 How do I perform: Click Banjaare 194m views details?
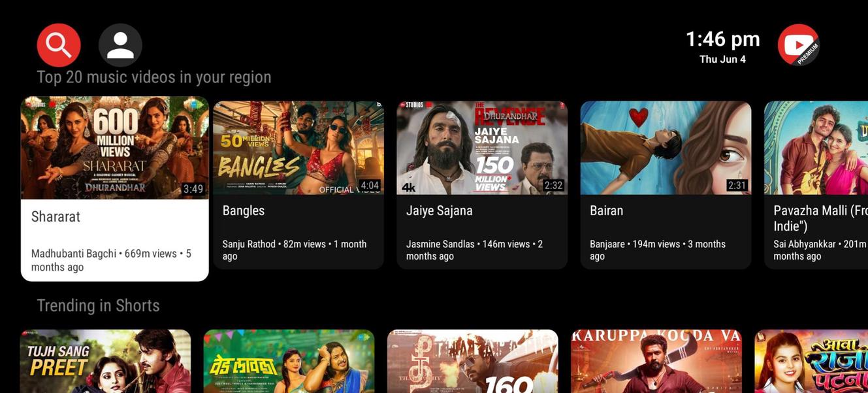point(658,250)
